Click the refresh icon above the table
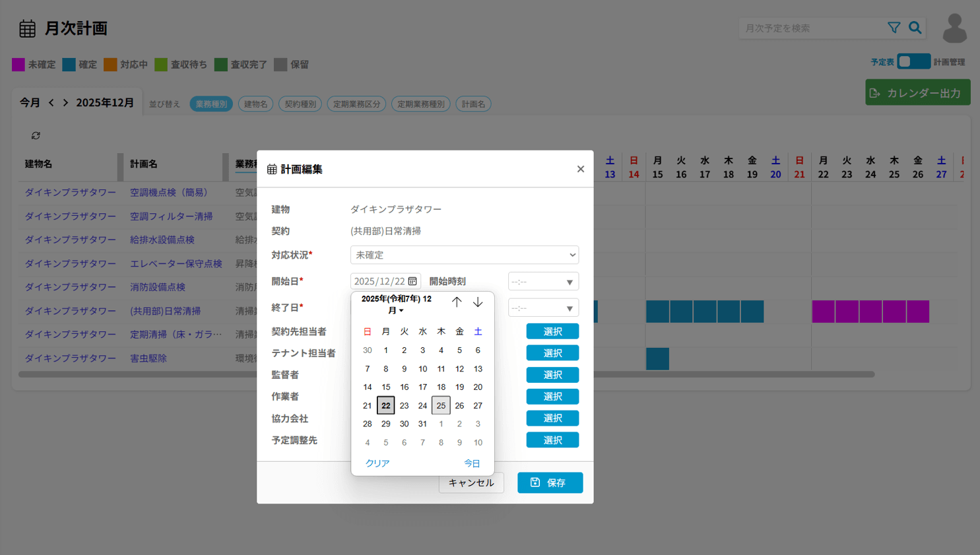This screenshot has width=980, height=555. pos(36,136)
